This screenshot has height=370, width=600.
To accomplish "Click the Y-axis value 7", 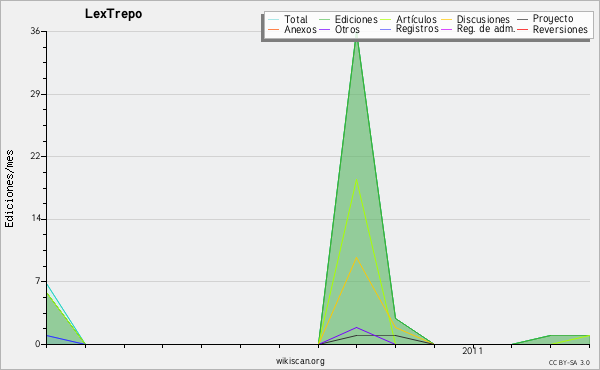I will click(38, 281).
